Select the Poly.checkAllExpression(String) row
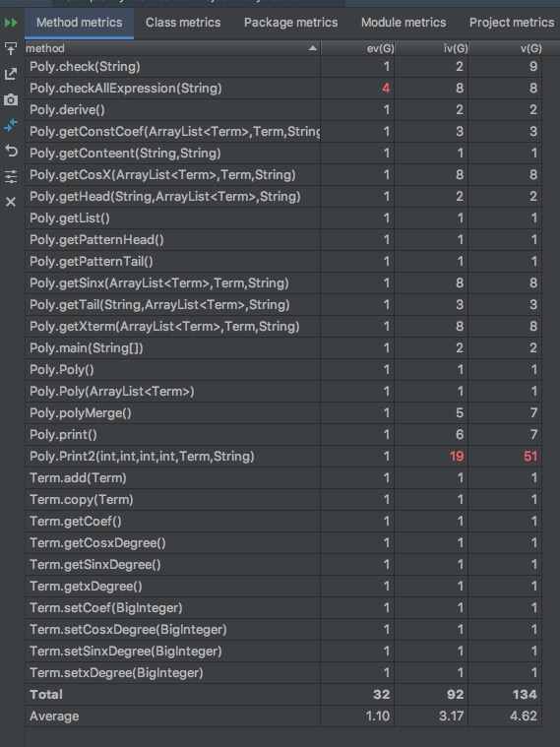 [x=283, y=89]
